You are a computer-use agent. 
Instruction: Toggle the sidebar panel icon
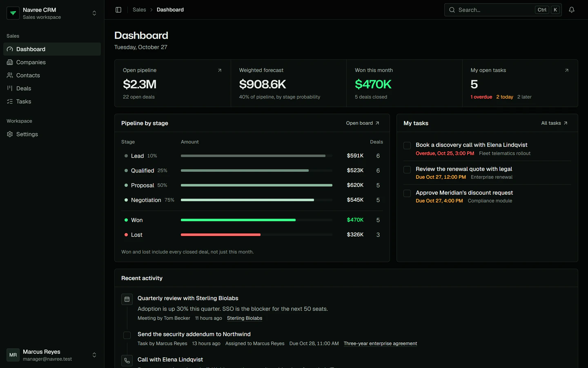click(x=118, y=10)
